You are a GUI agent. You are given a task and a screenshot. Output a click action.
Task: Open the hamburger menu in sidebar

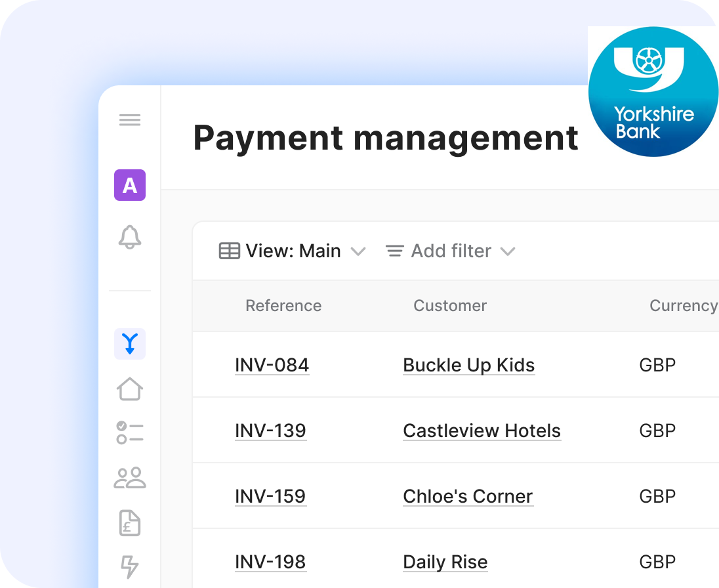point(130,120)
